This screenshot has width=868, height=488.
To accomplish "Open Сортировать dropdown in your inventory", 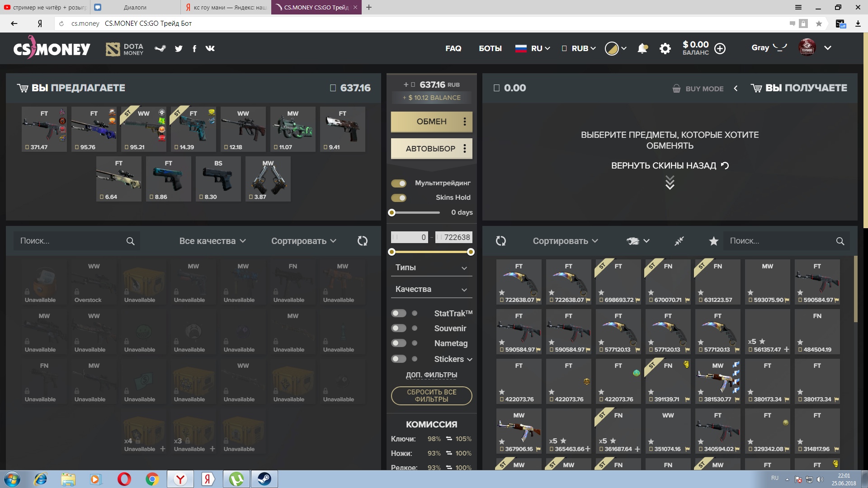I will tap(304, 241).
